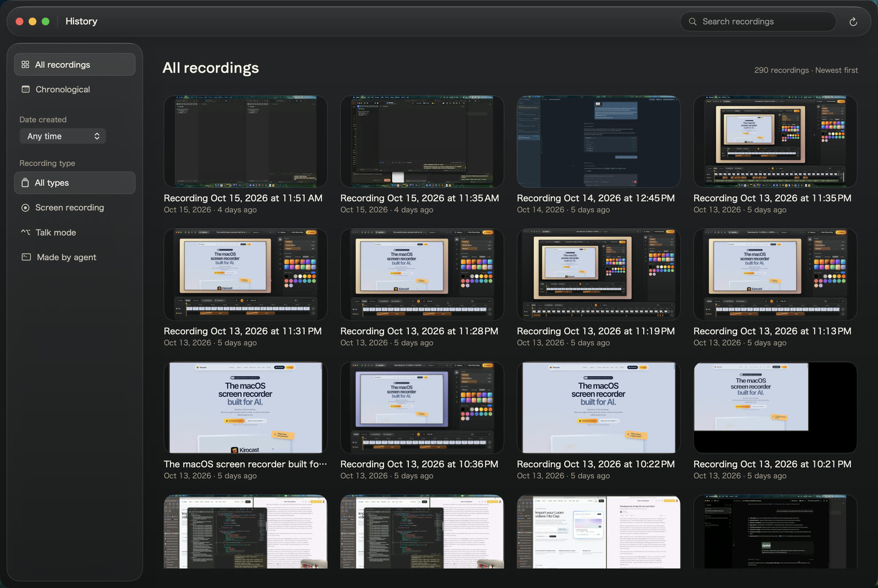Open recording thumbnail Oct 13 11:35 PM
This screenshot has height=588, width=878.
tap(775, 142)
